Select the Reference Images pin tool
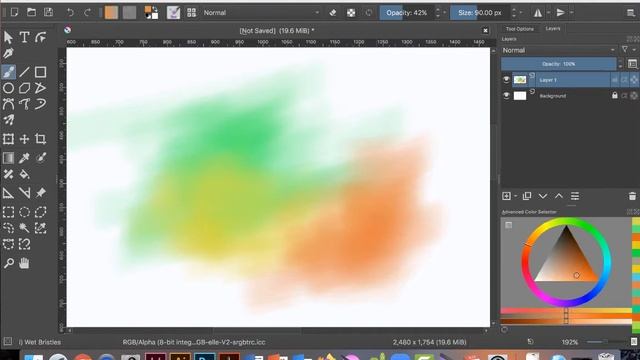Image resolution: width=640 pixels, height=360 pixels. (40, 193)
